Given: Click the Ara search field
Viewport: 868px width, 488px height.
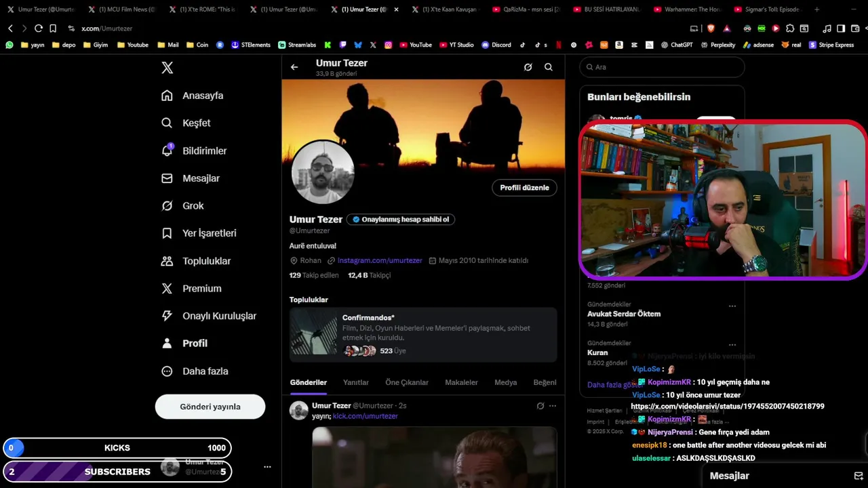Looking at the screenshot, I should pos(662,67).
